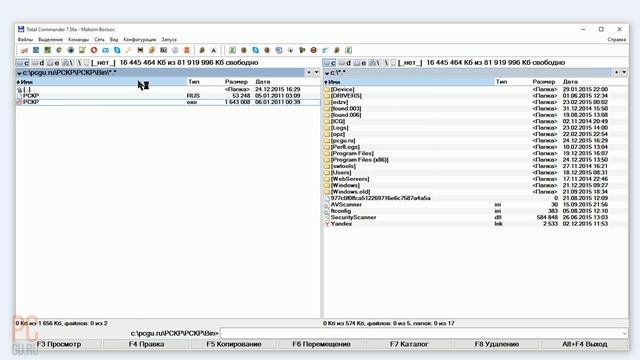
Task: Select the [Logs] folder
Action: click(476, 128)
